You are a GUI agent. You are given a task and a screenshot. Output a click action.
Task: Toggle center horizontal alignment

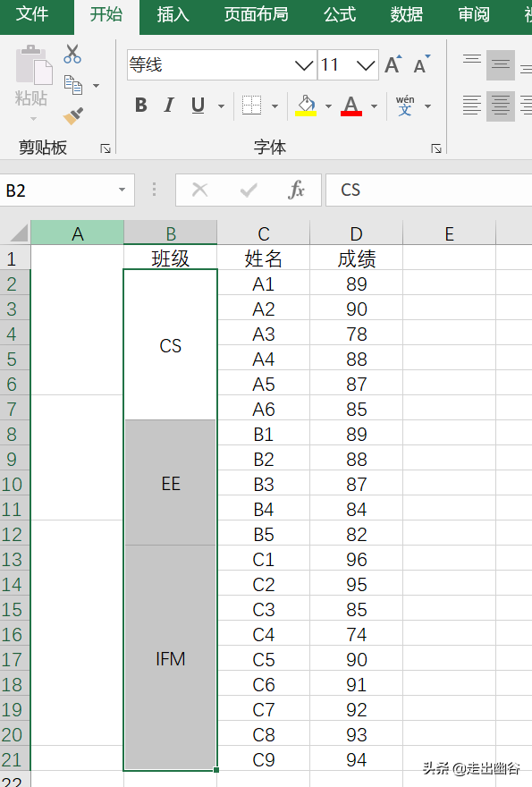click(501, 106)
